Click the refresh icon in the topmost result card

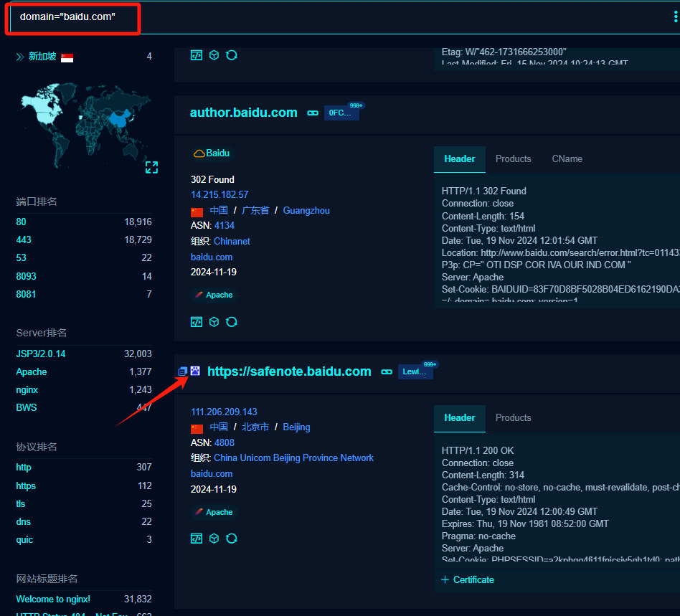(x=232, y=55)
